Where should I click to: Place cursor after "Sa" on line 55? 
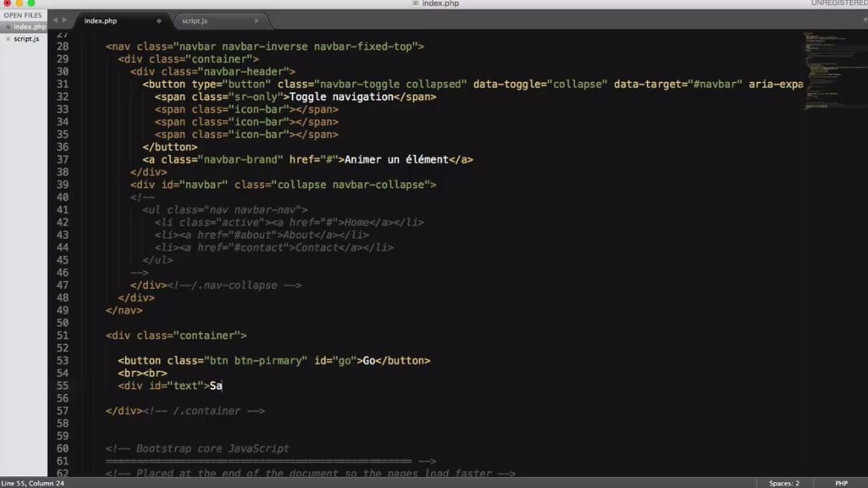(223, 386)
